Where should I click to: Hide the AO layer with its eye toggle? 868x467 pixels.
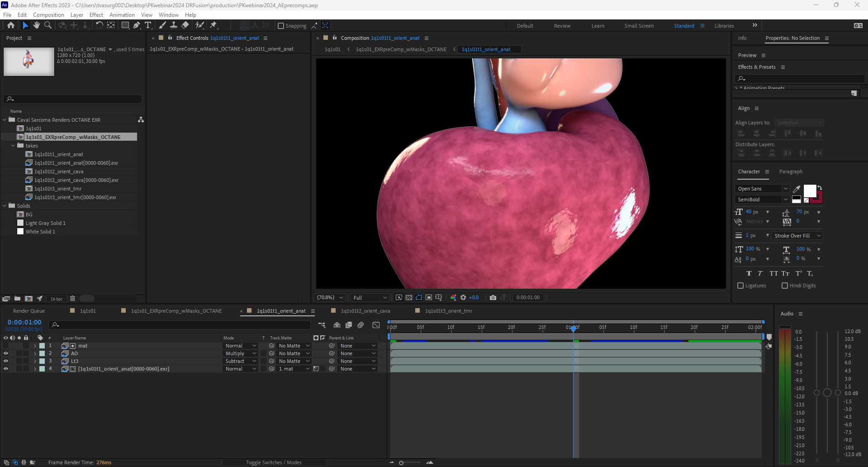point(6,353)
